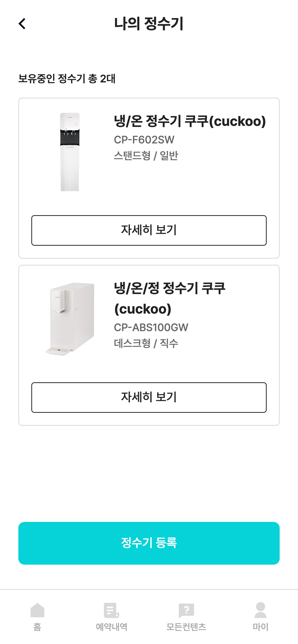Screen dimensions: 298x644
Task: Open the 모든컨텐츠 question-mark icon
Action: (x=186, y=610)
